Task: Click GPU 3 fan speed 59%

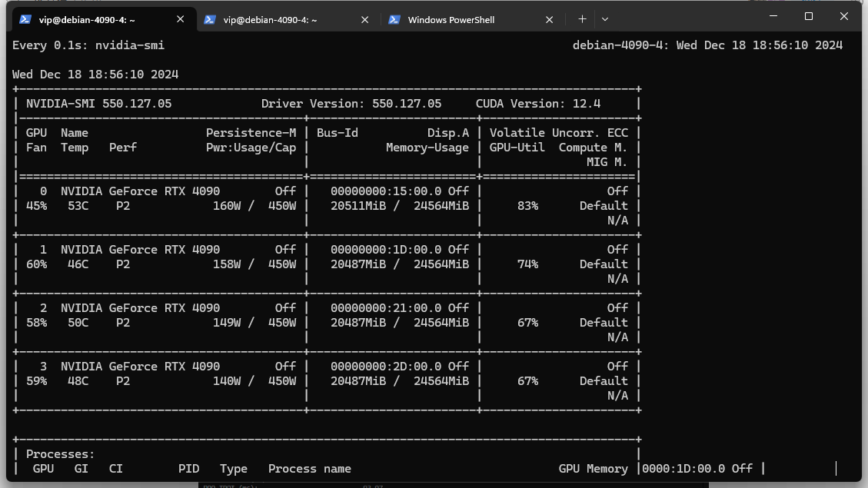Action: tap(37, 381)
